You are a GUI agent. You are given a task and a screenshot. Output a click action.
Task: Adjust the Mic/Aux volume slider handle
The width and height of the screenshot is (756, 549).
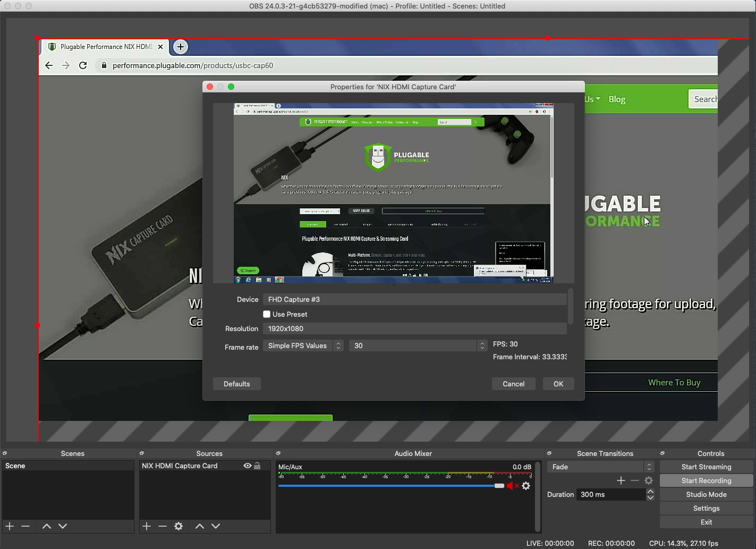499,486
